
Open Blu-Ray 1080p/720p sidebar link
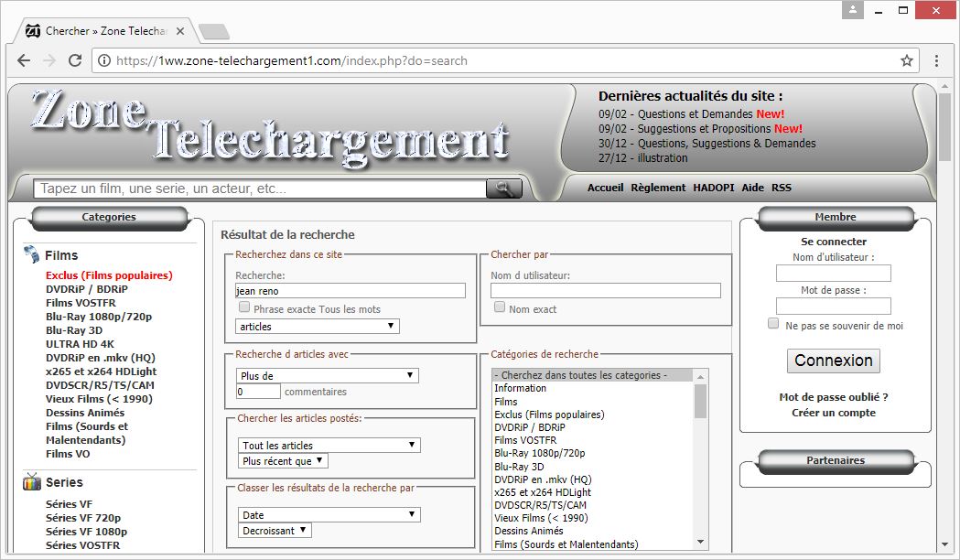[x=99, y=317]
